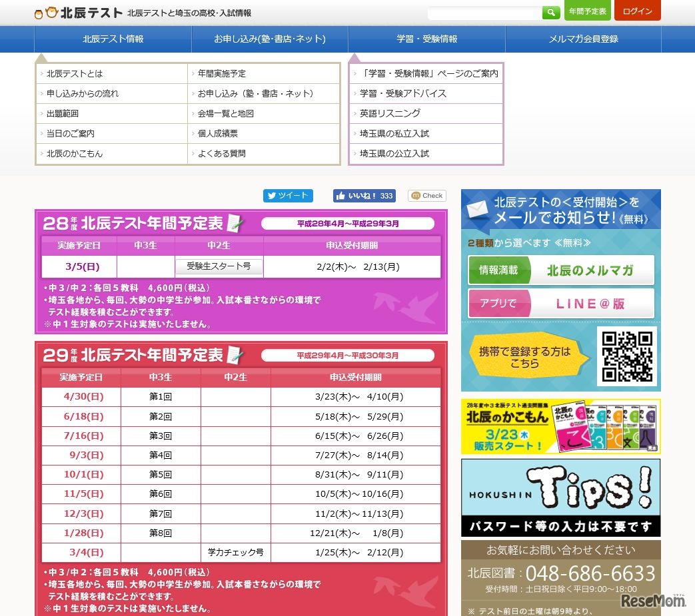
Task: Click phone number 048-686-6633
Action: (590, 573)
